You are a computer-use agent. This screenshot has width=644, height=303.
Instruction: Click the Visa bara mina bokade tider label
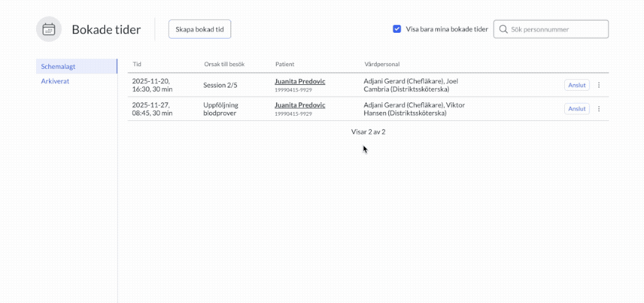click(x=447, y=29)
